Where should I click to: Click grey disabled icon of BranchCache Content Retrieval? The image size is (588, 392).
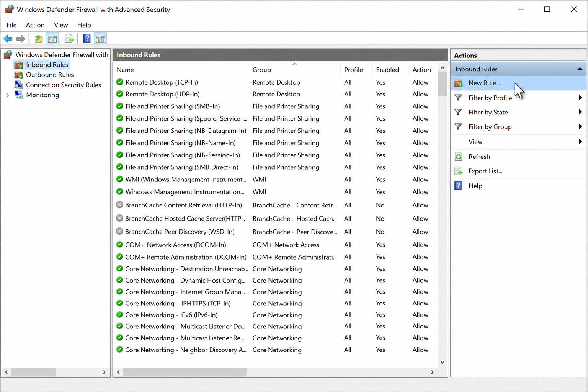click(119, 205)
